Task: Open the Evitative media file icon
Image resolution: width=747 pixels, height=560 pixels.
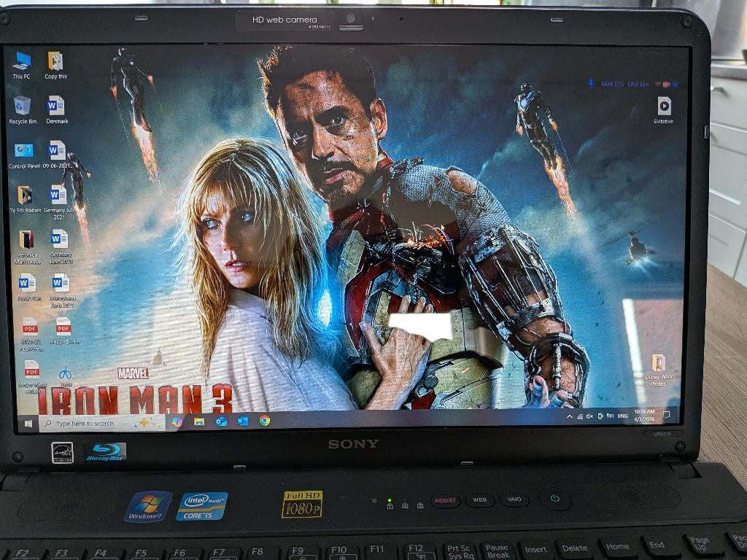Action: click(x=664, y=110)
